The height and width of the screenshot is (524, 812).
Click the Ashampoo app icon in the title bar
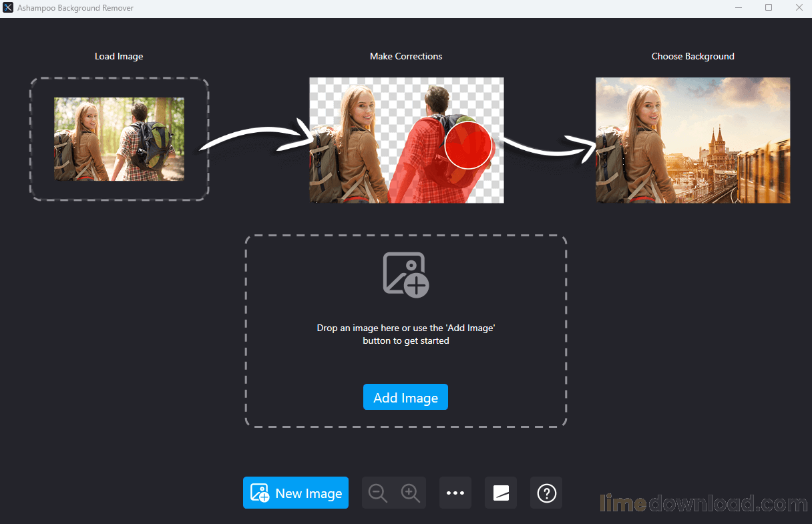tap(8, 8)
